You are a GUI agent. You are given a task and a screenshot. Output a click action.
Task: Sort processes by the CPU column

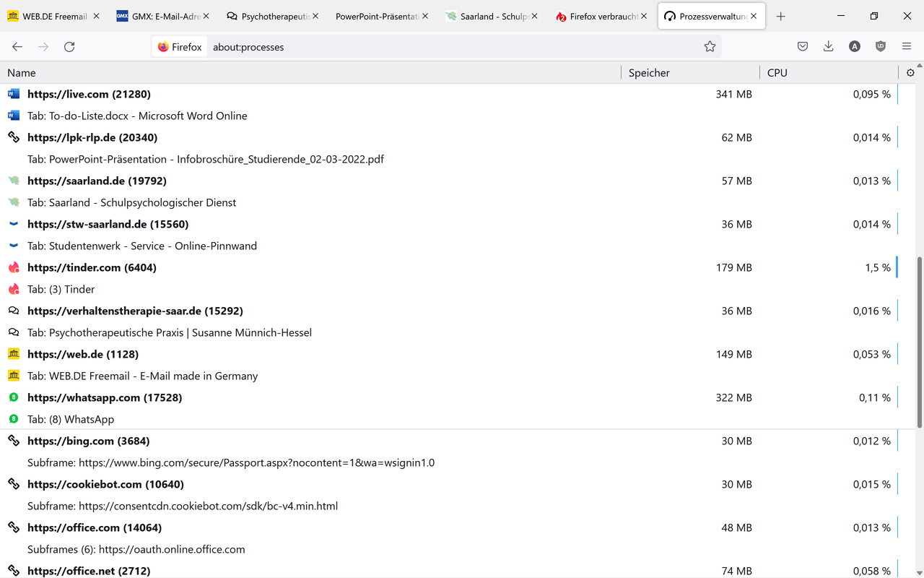(x=829, y=72)
